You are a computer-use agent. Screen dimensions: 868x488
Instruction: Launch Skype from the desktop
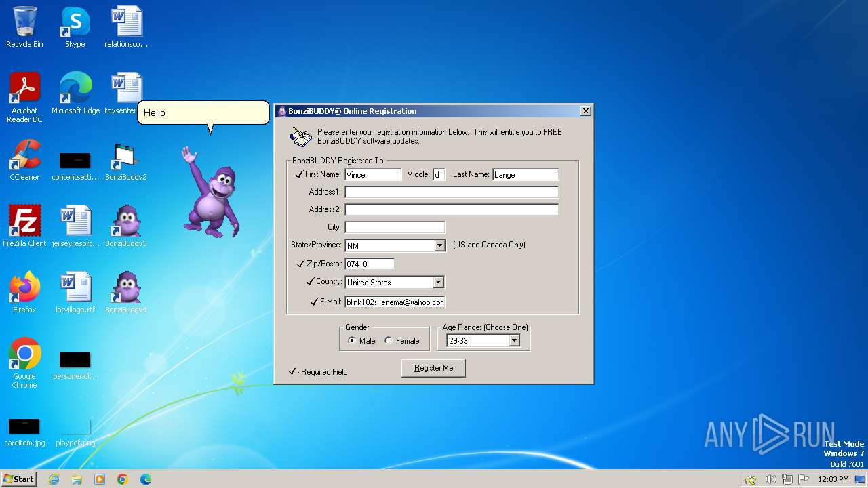(x=75, y=27)
